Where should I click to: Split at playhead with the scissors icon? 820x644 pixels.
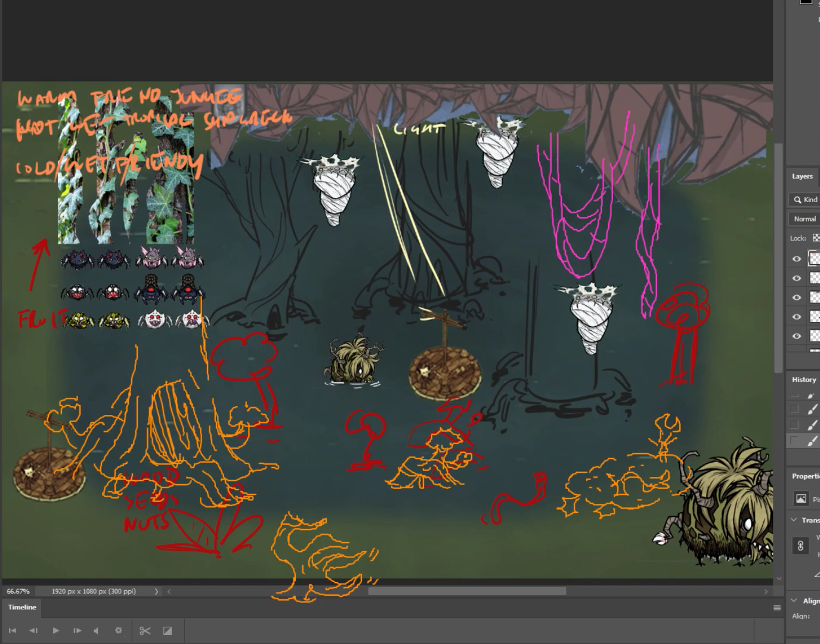click(145, 630)
